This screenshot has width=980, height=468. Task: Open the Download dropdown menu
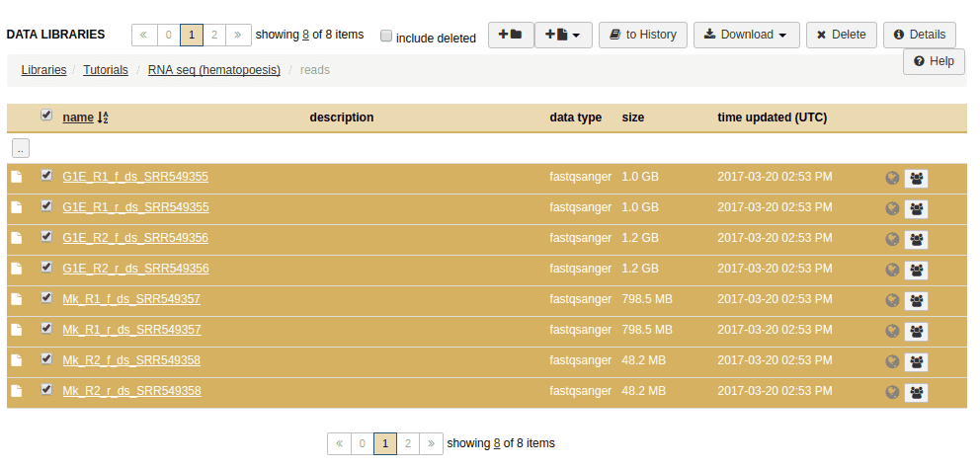tap(746, 35)
